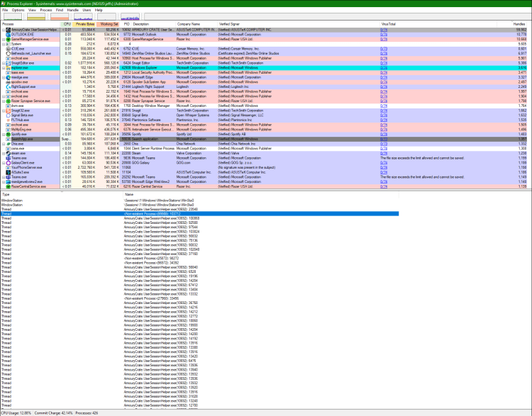Image resolution: width=532 pixels, height=416 pixels.
Task: Click the AISuite3.exe ASUS icon
Action: pos(8,172)
